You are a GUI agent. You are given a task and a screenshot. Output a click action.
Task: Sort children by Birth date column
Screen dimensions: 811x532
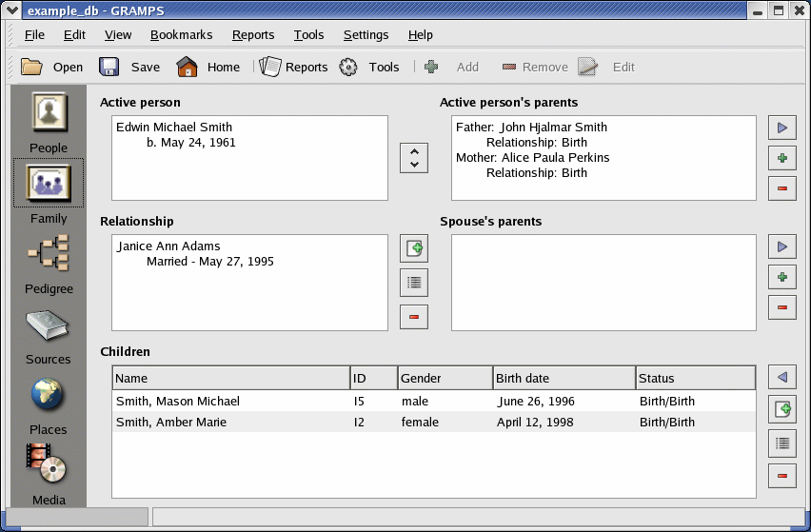pyautogui.click(x=564, y=379)
